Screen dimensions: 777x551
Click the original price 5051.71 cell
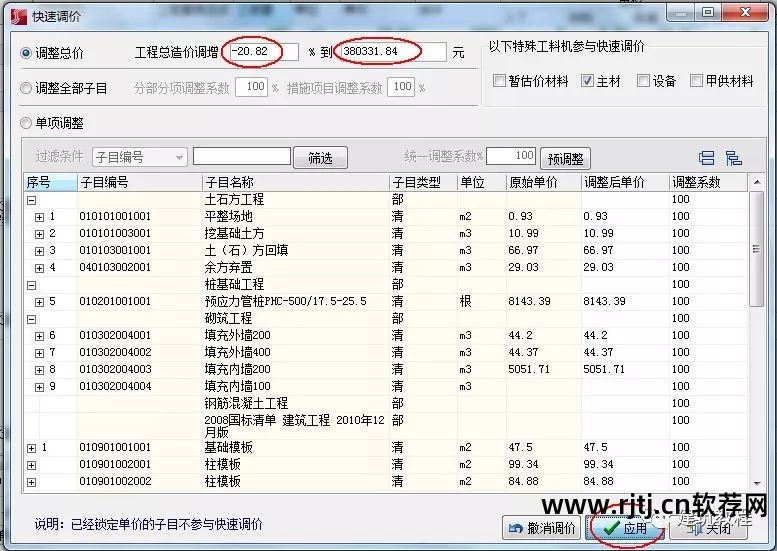click(544, 369)
